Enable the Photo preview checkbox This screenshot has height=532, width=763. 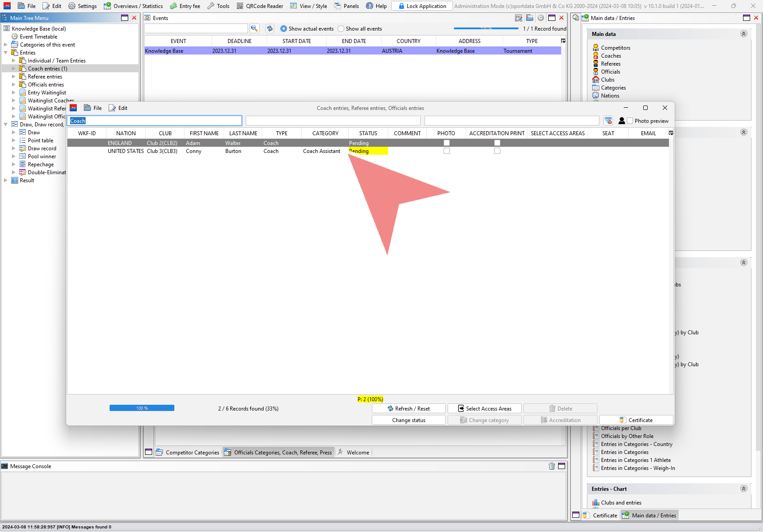(630, 121)
